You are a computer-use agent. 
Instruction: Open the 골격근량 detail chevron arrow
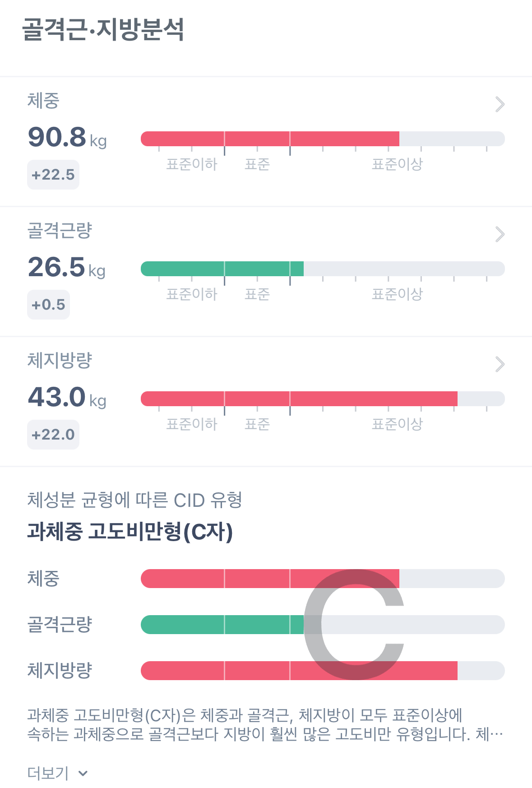pos(500,234)
